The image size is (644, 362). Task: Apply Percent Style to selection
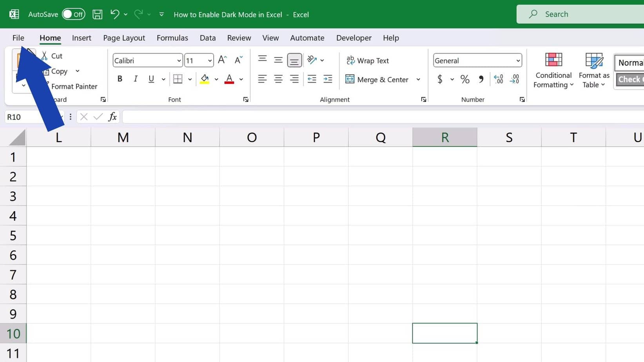point(465,79)
